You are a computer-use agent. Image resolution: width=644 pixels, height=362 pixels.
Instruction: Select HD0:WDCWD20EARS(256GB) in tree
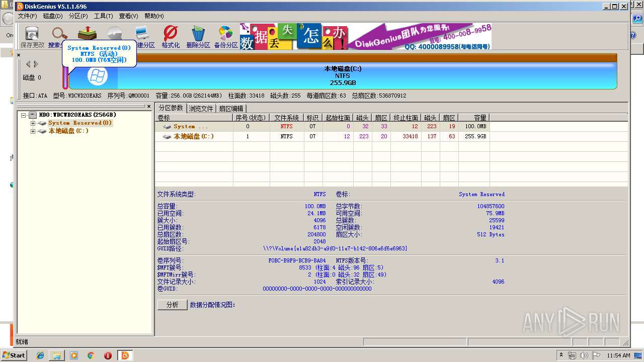[x=77, y=115]
